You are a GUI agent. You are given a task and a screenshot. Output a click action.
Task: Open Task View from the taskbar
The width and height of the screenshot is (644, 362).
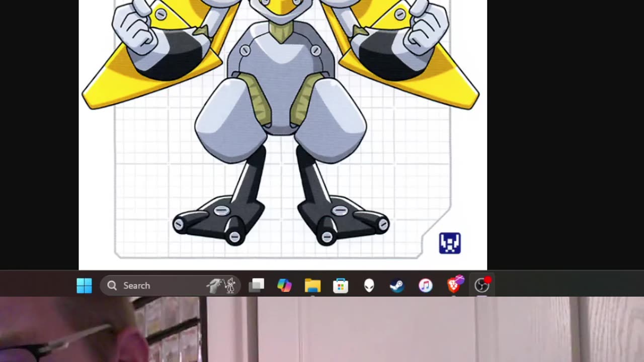tap(257, 286)
